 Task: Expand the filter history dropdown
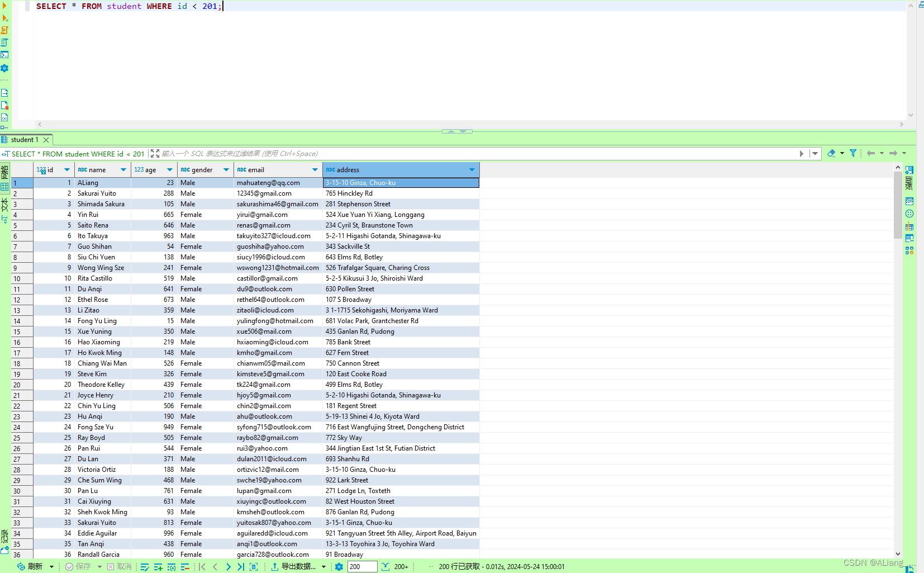(815, 154)
